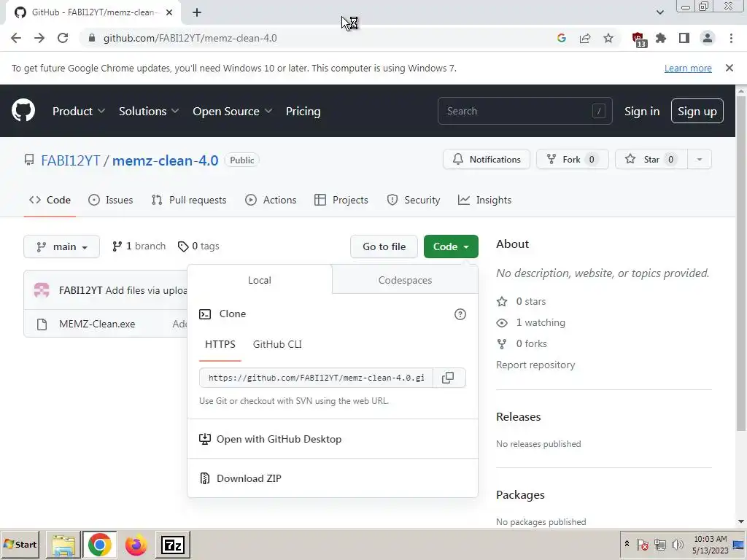747x560 pixels.
Task: Click Open with GitHub Desktop
Action: pos(279,439)
